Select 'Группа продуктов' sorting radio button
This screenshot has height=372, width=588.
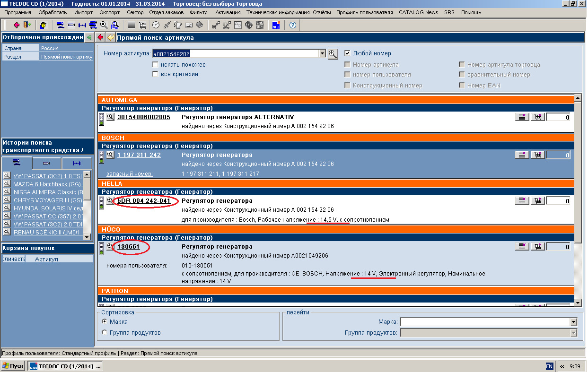tap(105, 332)
